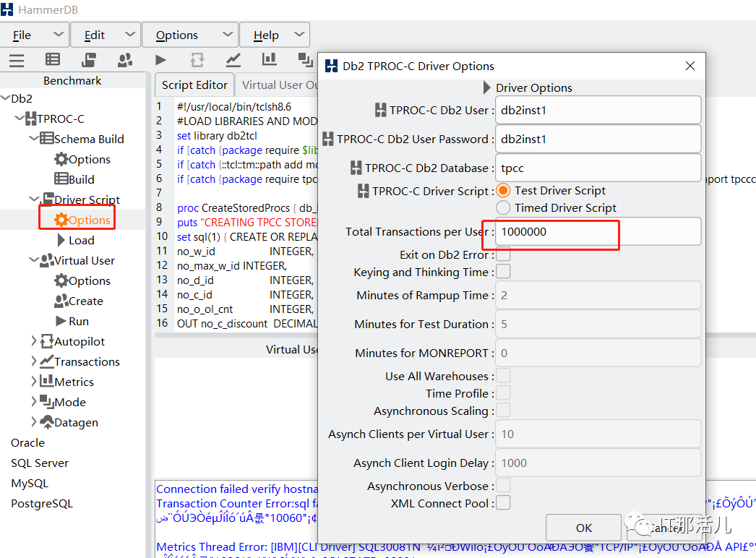Choose Test Driver Script radio button

[503, 191]
